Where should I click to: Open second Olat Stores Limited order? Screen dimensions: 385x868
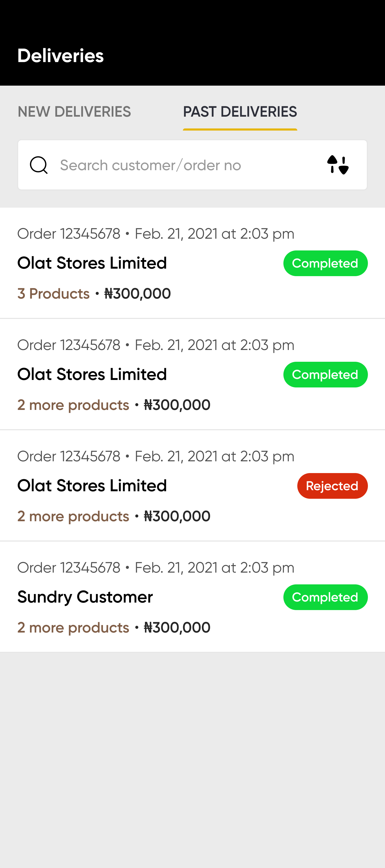pyautogui.click(x=92, y=374)
